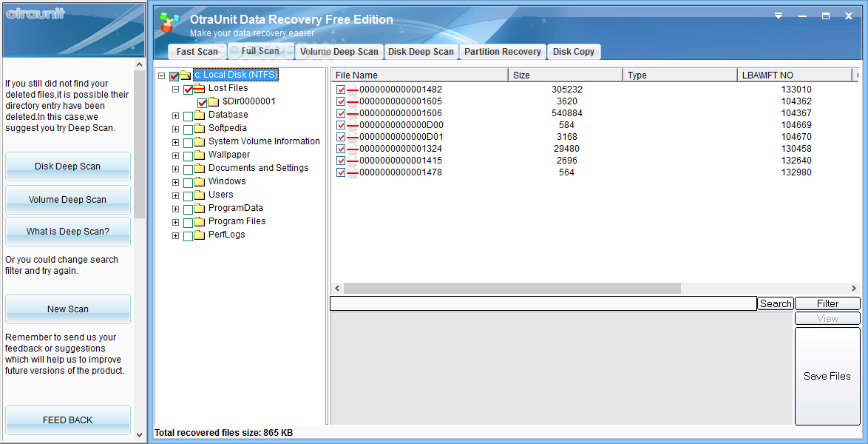
Task: Check the Users folder checkbox
Action: (x=189, y=195)
